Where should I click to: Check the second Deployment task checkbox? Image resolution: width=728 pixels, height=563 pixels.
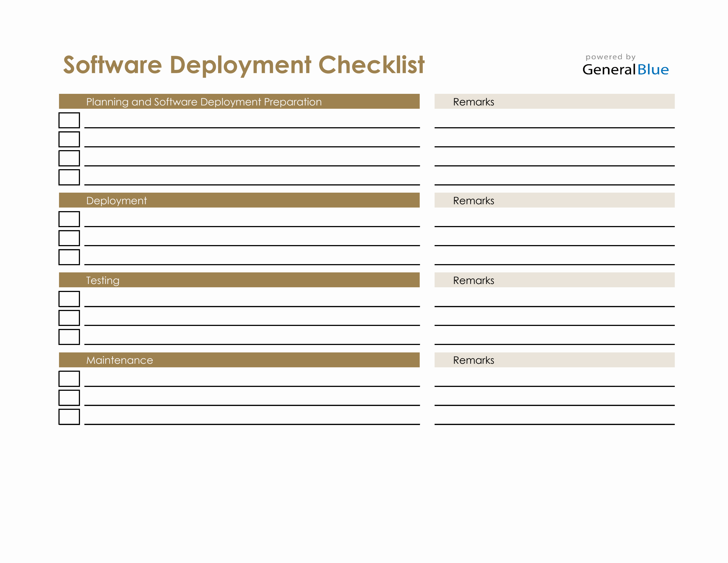click(x=69, y=238)
